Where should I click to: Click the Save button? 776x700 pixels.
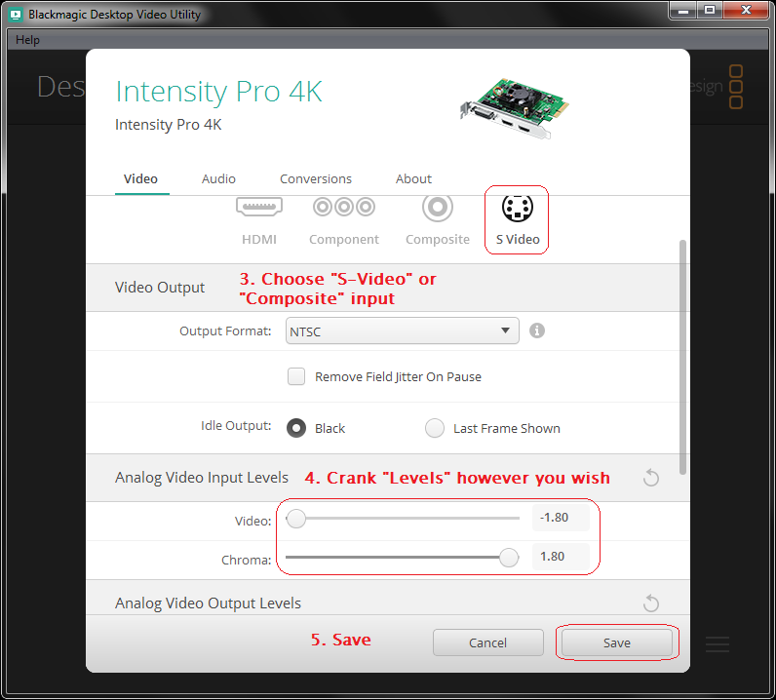click(x=617, y=642)
